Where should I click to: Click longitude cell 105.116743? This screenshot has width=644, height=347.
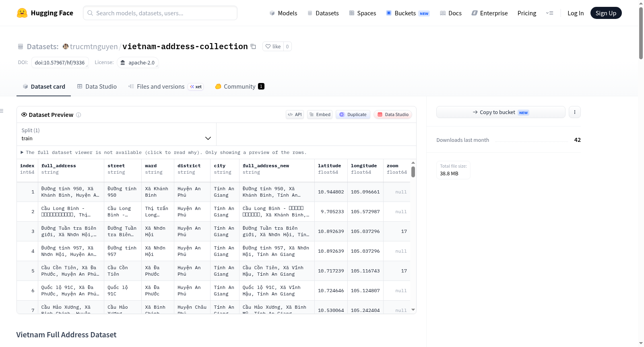(x=365, y=271)
